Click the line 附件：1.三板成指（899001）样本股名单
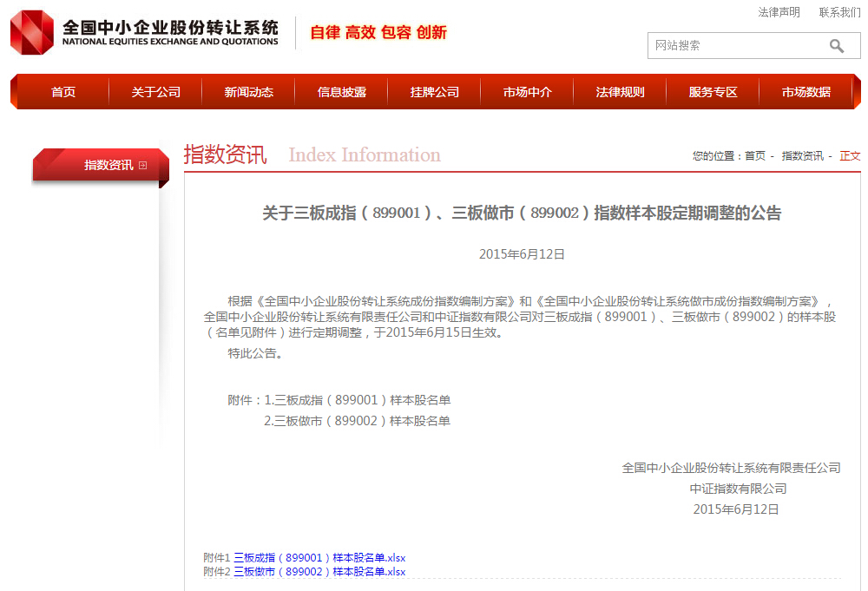 click(339, 400)
